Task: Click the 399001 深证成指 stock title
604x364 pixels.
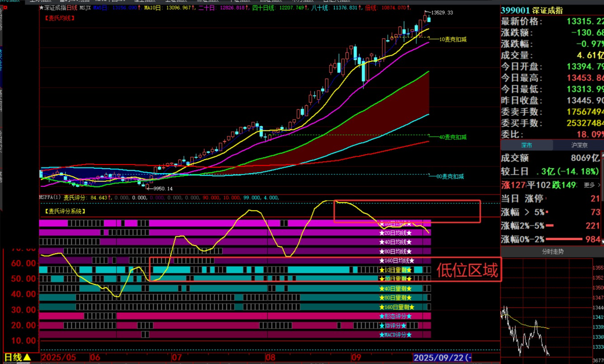Action: [x=531, y=11]
